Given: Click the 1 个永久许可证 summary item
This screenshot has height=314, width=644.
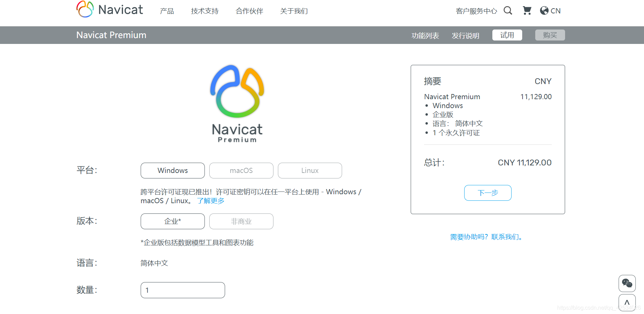Looking at the screenshot, I should pos(456,133).
